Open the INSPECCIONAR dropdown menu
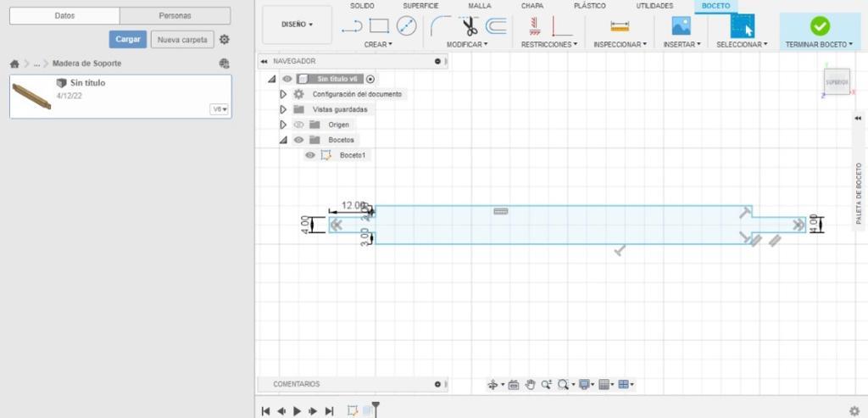Viewport: 868px width, 418px height. pyautogui.click(x=620, y=44)
